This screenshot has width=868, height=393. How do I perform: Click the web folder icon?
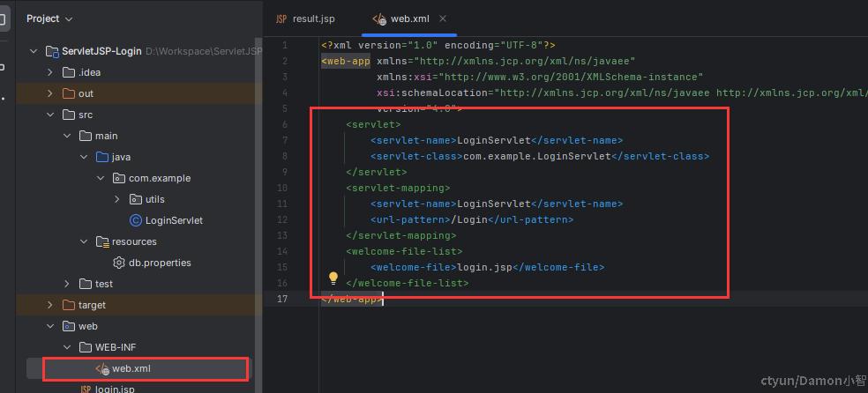pos(69,326)
